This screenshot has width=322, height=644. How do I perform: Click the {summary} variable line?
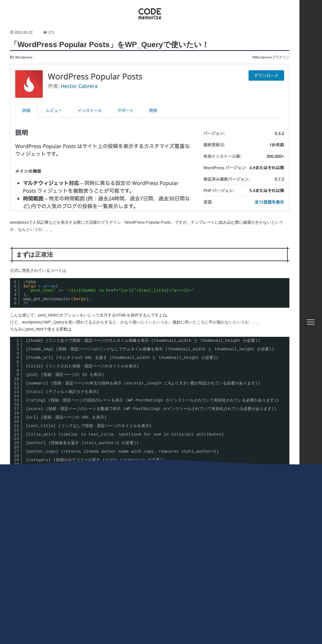coord(143,383)
